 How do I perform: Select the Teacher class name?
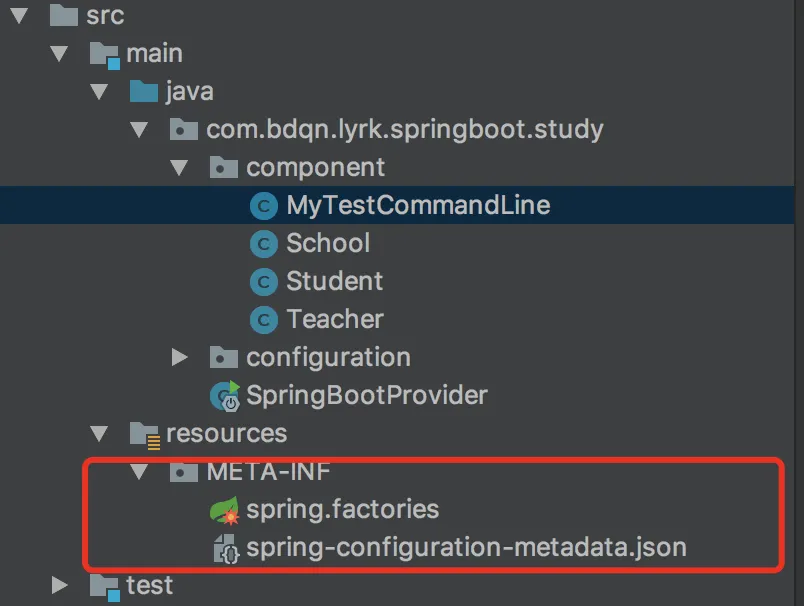pos(335,320)
